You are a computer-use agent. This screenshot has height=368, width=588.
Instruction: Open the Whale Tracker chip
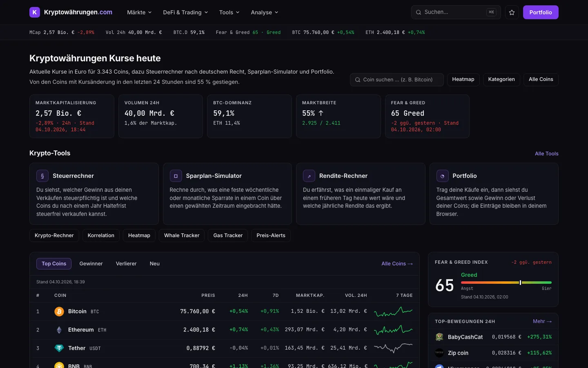182,236
